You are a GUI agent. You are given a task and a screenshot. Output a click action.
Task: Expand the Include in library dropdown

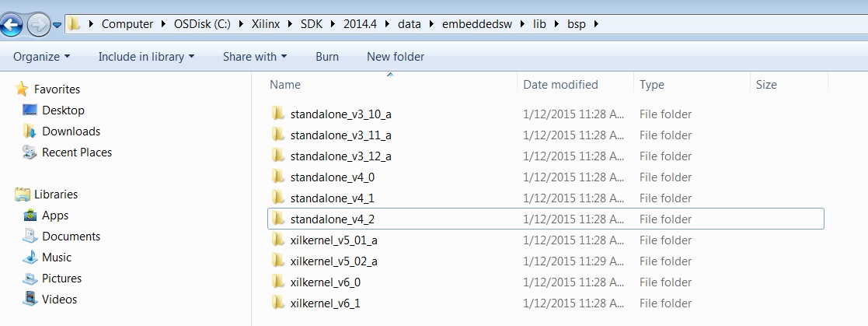point(145,57)
